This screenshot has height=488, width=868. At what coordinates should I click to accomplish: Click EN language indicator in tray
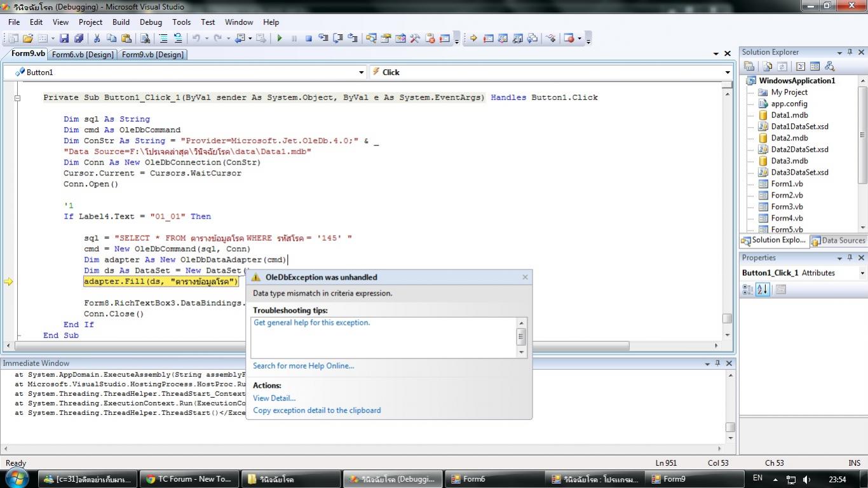pos(757,478)
